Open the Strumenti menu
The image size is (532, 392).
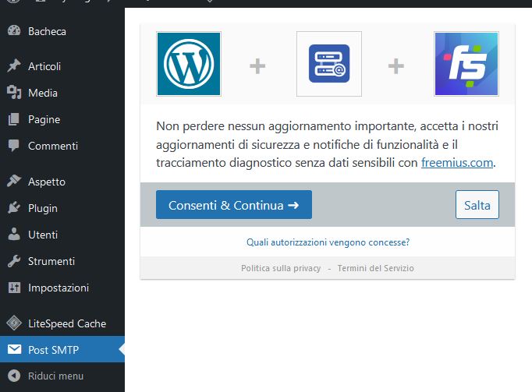62,261
